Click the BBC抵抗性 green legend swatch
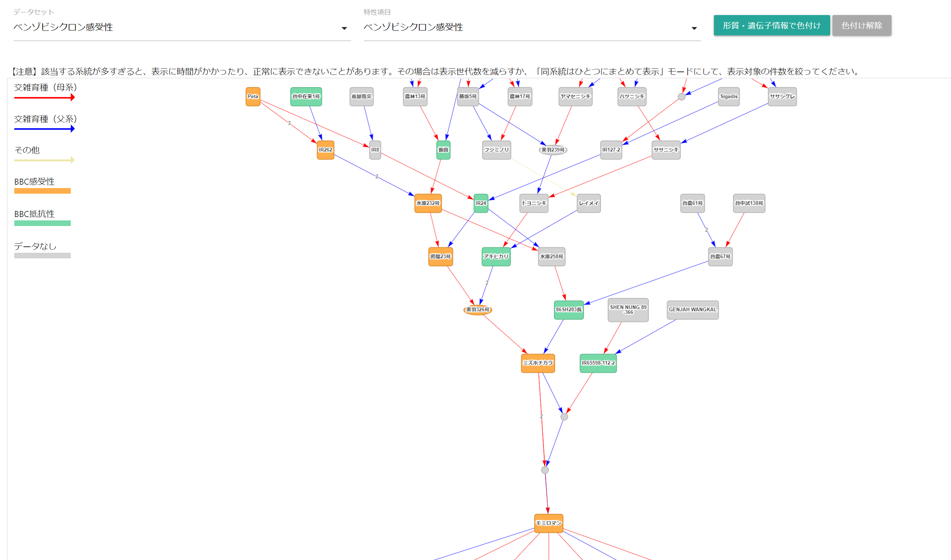This screenshot has width=951, height=560. (x=42, y=223)
